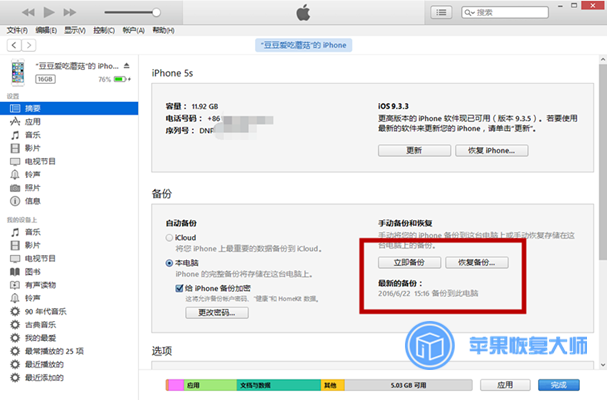The width and height of the screenshot is (607, 400).
Task: Click the rewind previous track button
Action: 28,12
